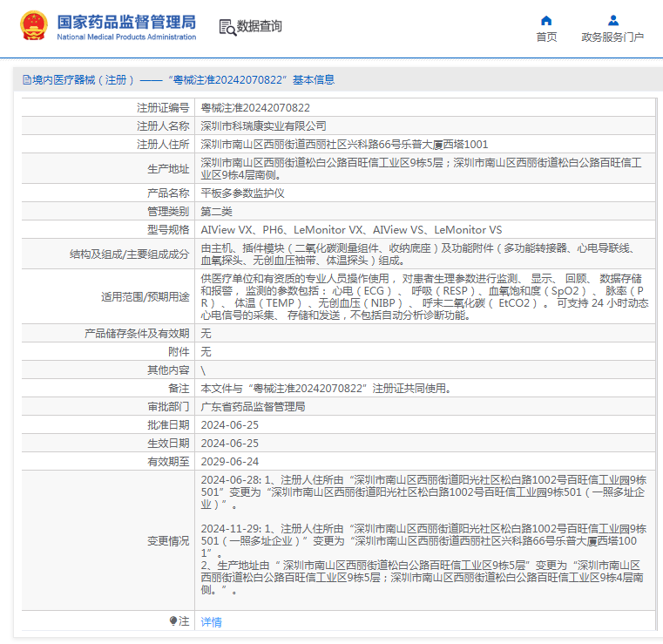Select the 生产地址 value text
Screen dimensions: 663x644
pos(421,169)
